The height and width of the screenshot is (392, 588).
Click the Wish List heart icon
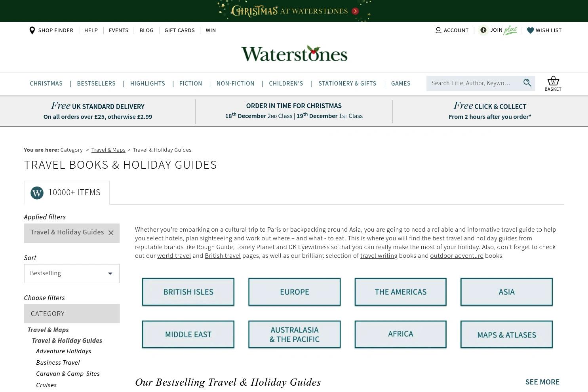point(530,30)
